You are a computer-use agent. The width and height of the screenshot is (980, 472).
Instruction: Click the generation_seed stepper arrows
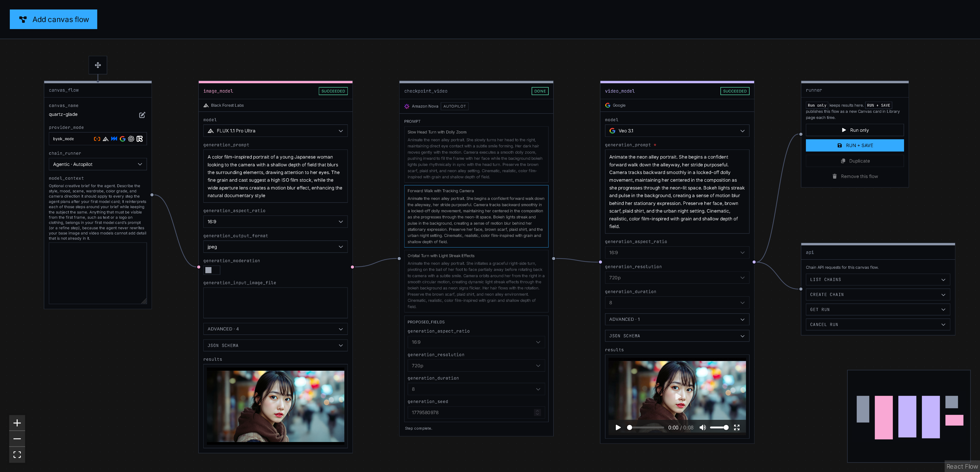point(538,413)
